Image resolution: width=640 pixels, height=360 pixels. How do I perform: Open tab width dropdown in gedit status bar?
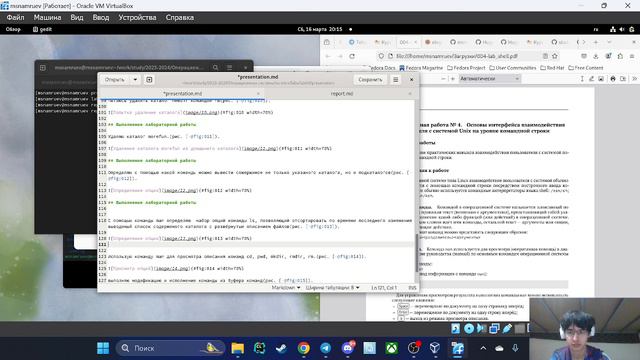point(333,288)
